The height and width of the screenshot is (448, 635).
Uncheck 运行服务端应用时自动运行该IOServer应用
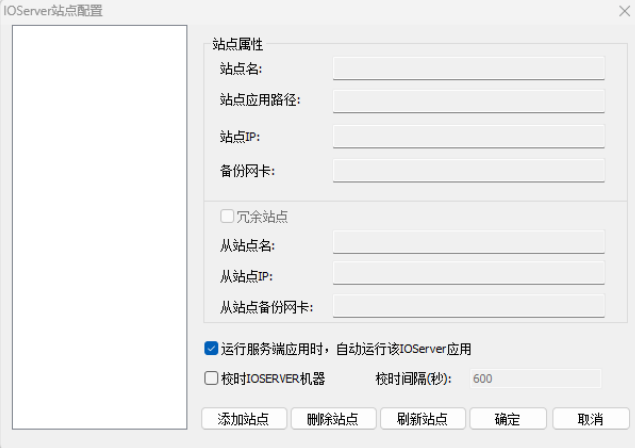pyautogui.click(x=211, y=348)
